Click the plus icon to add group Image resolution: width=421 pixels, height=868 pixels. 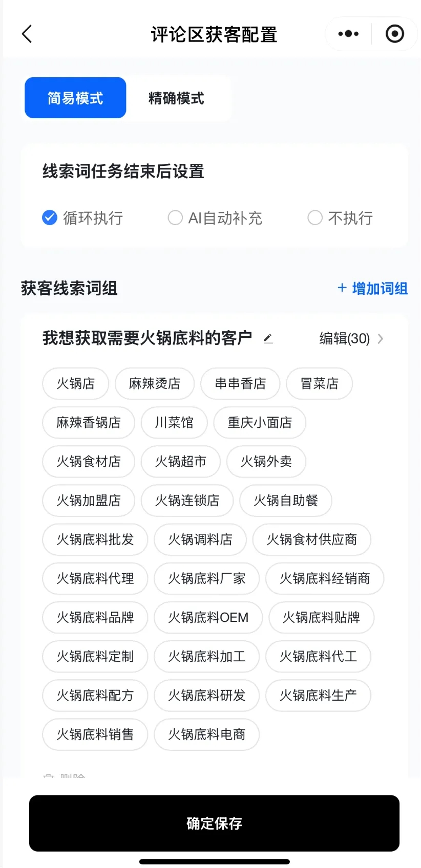coord(342,288)
